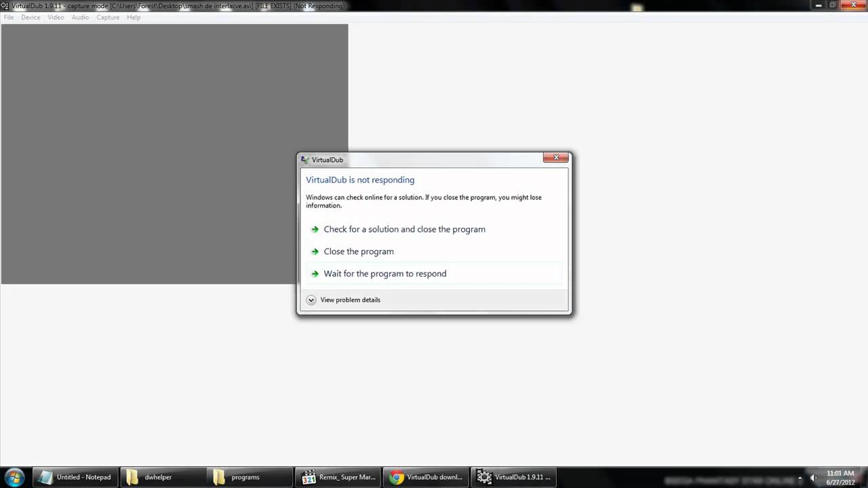The height and width of the screenshot is (488, 868).
Task: Open the Audio menu
Action: click(x=80, y=17)
